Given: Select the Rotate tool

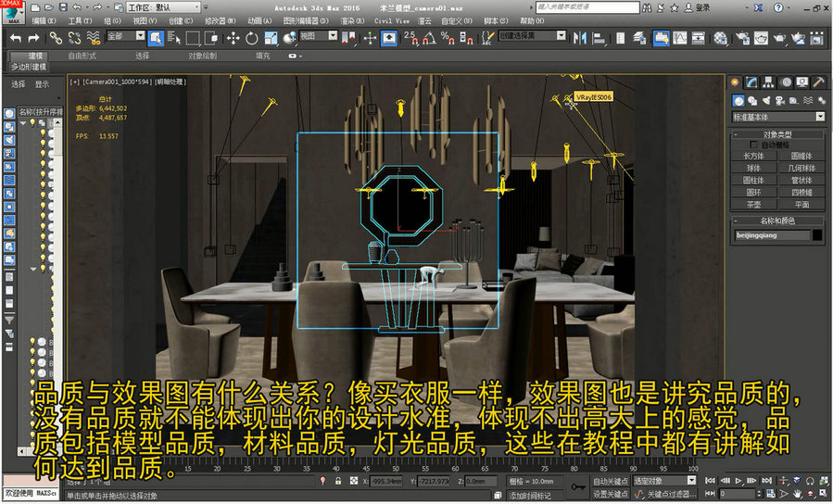Looking at the screenshot, I should [x=252, y=38].
